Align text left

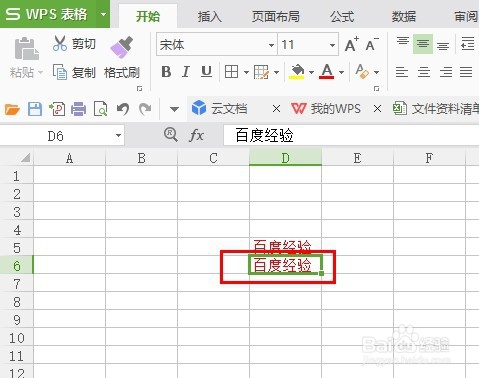tap(402, 72)
